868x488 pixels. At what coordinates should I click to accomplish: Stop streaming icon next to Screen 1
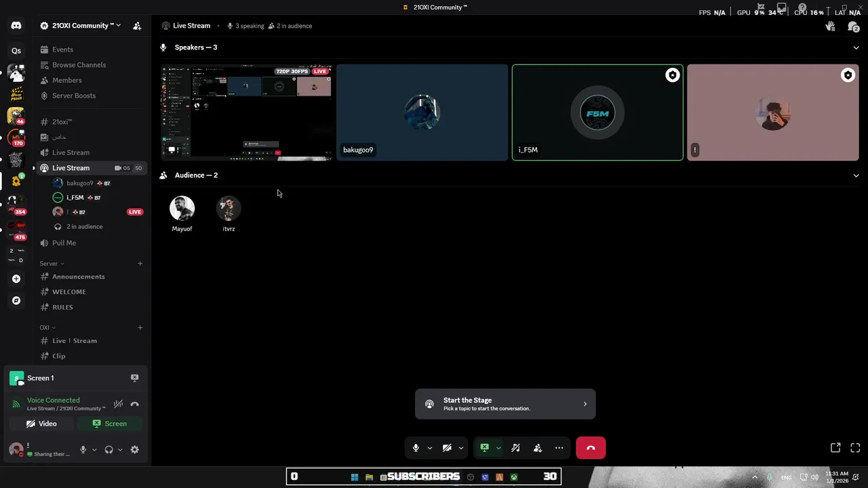(134, 378)
